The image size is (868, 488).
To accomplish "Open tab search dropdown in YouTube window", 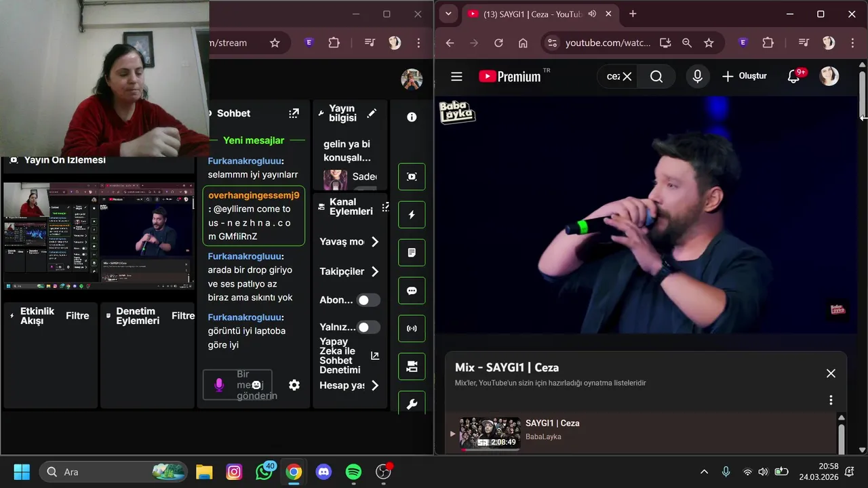I will [x=448, y=14].
